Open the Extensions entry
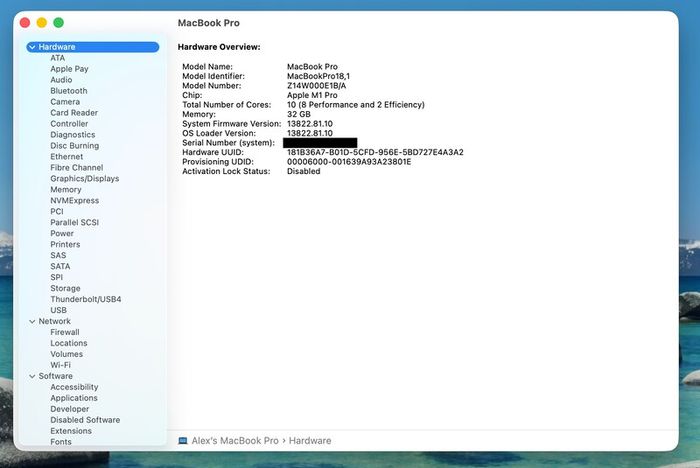This screenshot has width=700, height=468. tap(71, 431)
